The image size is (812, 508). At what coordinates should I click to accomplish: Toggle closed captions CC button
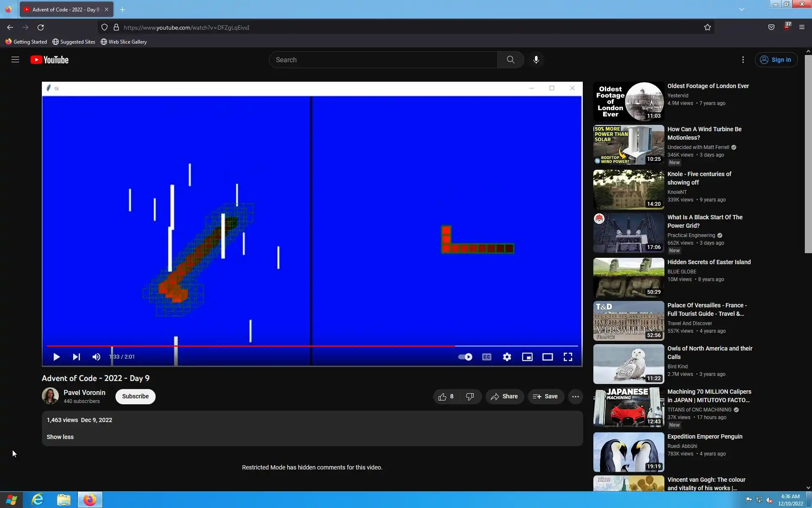(487, 357)
